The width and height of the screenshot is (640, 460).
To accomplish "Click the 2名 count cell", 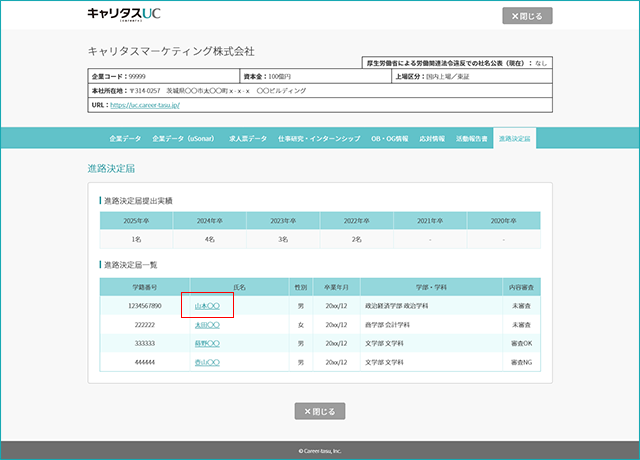I will (x=356, y=239).
